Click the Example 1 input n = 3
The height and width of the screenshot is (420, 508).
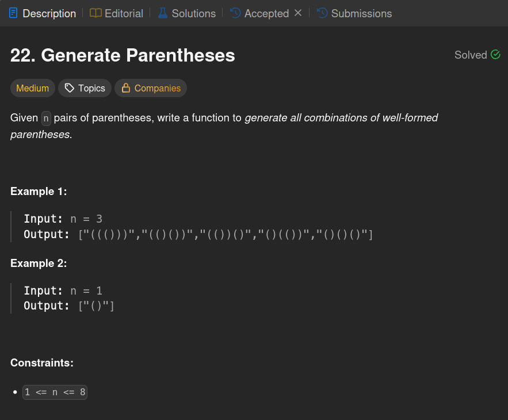click(86, 219)
